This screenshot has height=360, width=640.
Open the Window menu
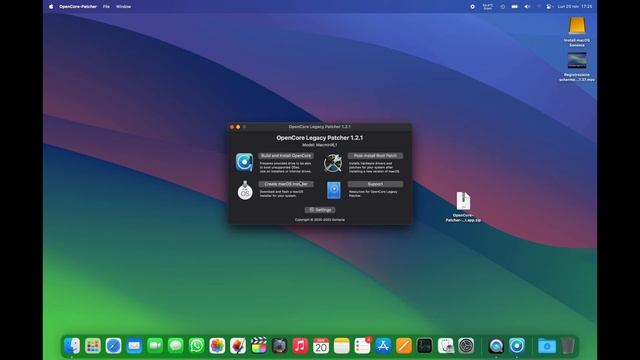click(123, 7)
